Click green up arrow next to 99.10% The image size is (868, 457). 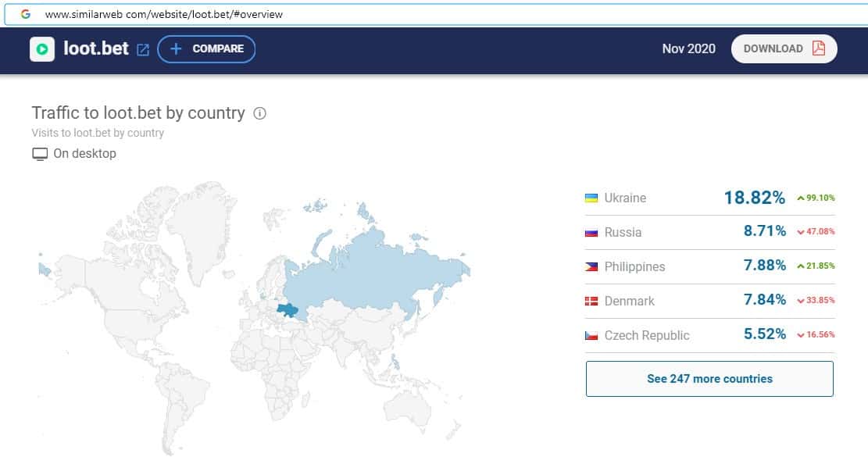[x=801, y=198]
